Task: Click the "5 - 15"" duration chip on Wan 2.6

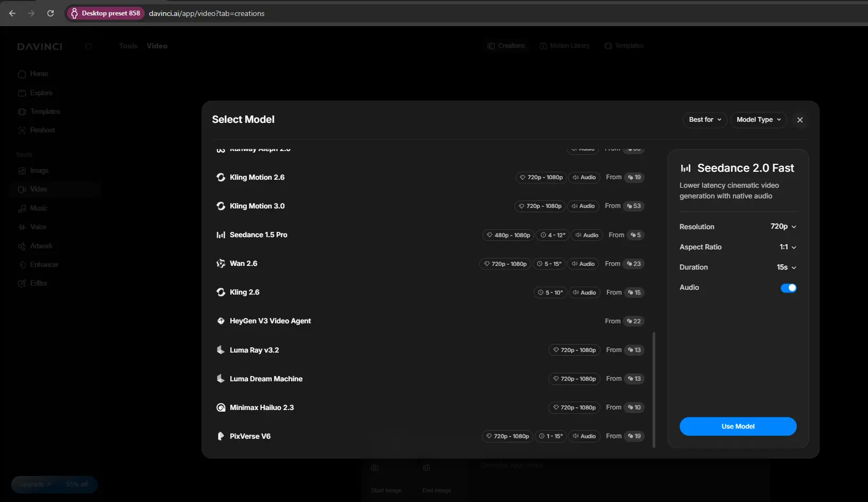Action: (550, 264)
